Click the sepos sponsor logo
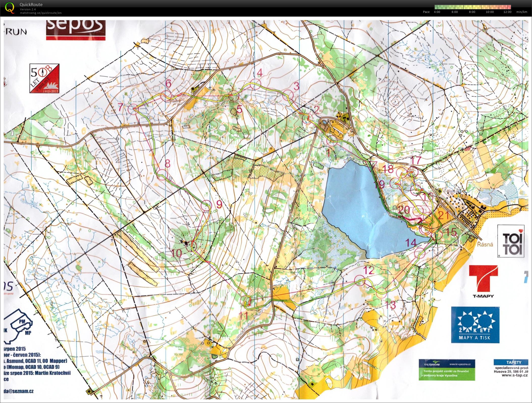This screenshot has width=532, height=403. [75, 30]
